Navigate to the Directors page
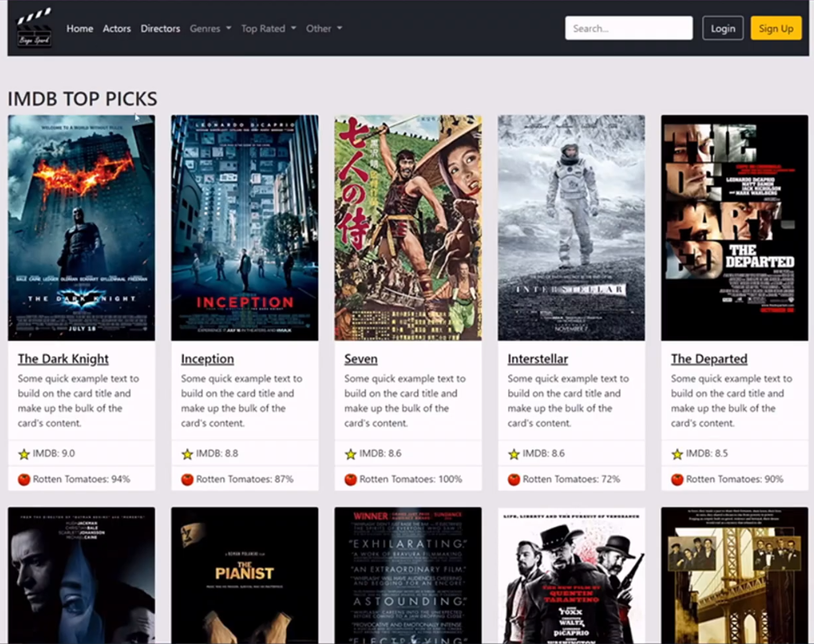814x644 pixels. point(161,29)
